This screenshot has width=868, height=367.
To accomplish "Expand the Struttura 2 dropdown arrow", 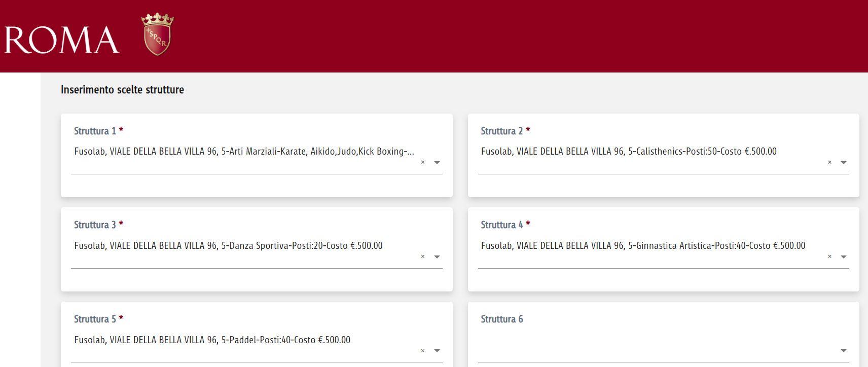I will 844,163.
